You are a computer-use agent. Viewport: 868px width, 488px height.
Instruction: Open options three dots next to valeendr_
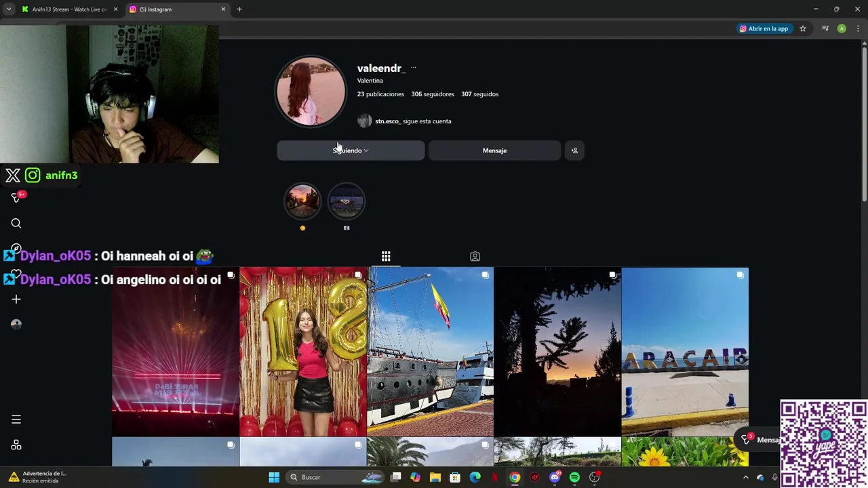(414, 68)
